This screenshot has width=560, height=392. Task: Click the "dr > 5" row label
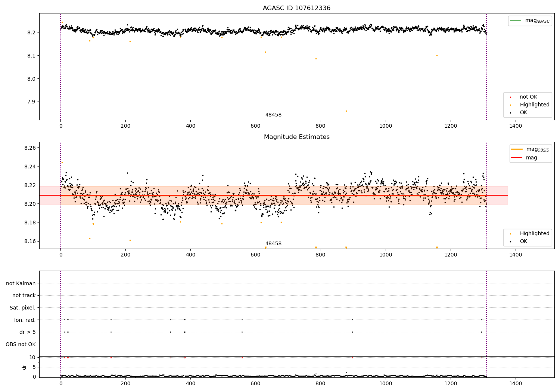(28, 332)
